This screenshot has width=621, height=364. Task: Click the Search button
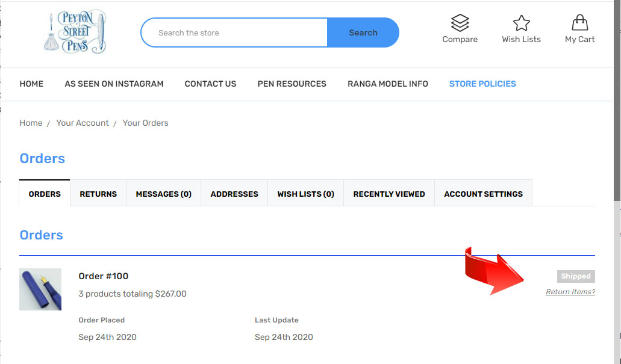[x=363, y=32]
